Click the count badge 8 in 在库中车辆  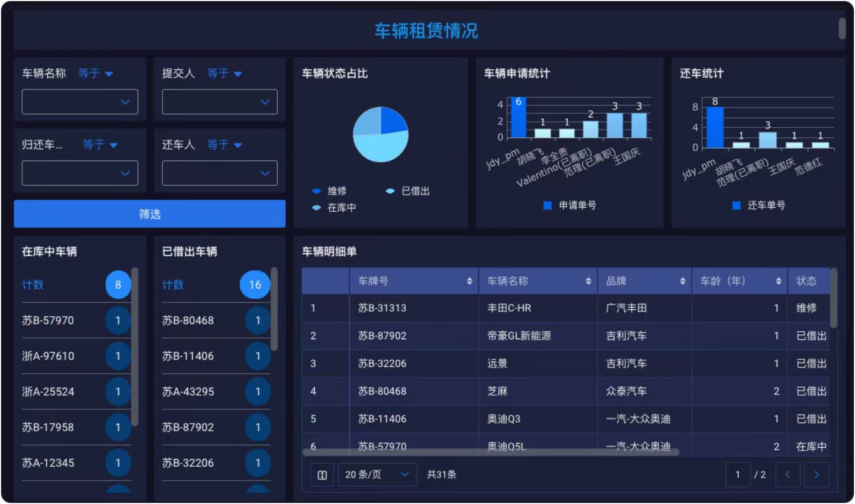118,285
